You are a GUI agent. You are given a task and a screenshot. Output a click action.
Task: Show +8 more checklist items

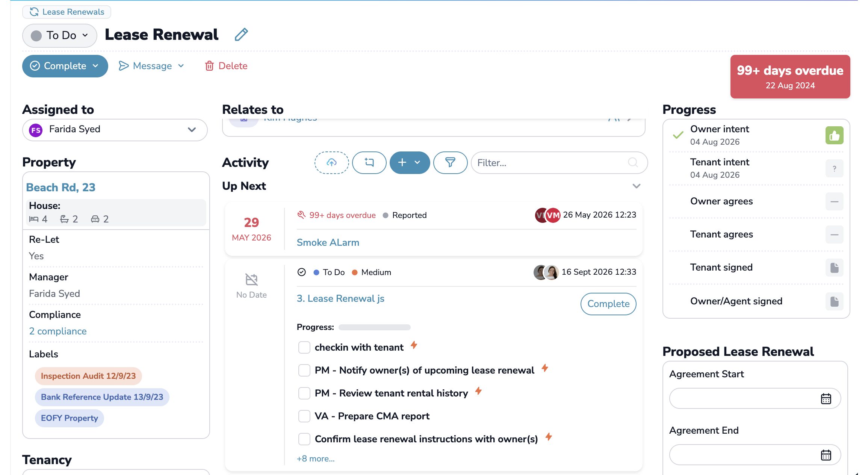tap(316, 458)
